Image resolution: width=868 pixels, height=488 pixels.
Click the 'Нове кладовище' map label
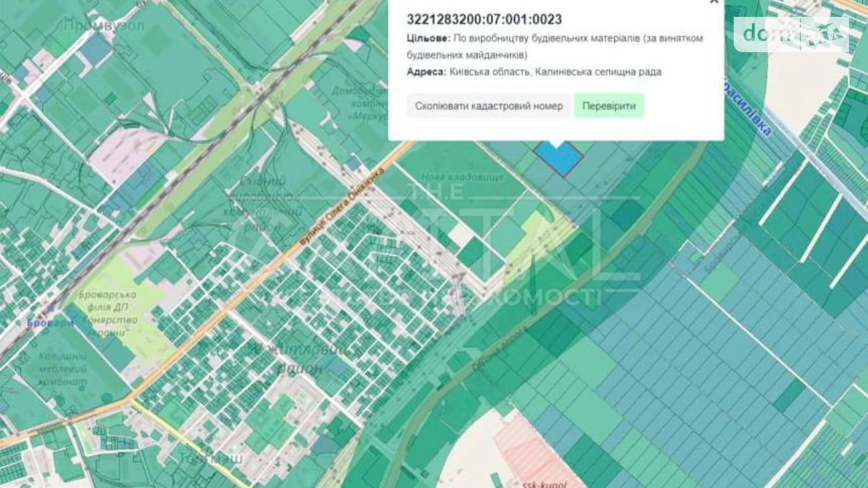point(462,177)
